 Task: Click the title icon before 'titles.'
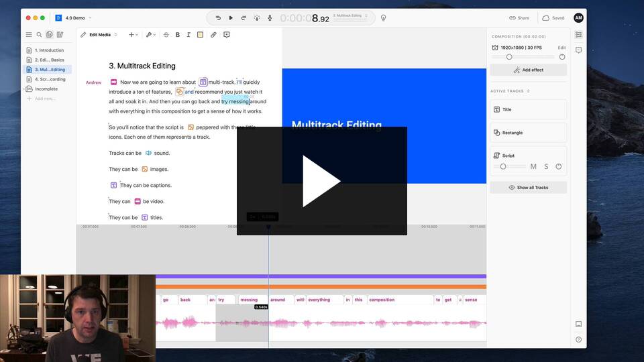(145, 217)
